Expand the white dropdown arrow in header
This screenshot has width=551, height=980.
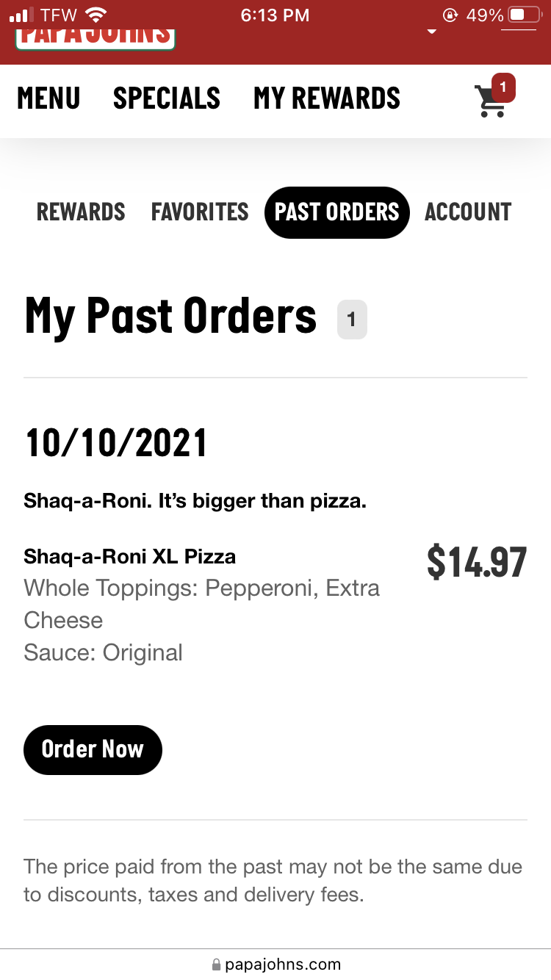point(432,32)
